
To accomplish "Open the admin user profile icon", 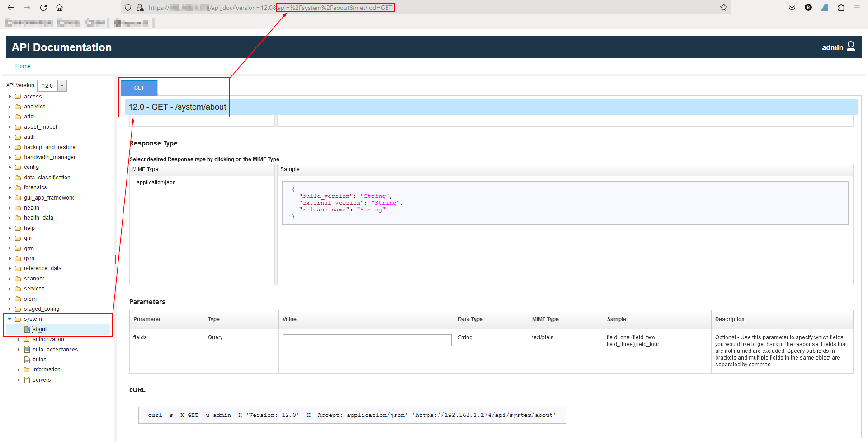I will 851,47.
